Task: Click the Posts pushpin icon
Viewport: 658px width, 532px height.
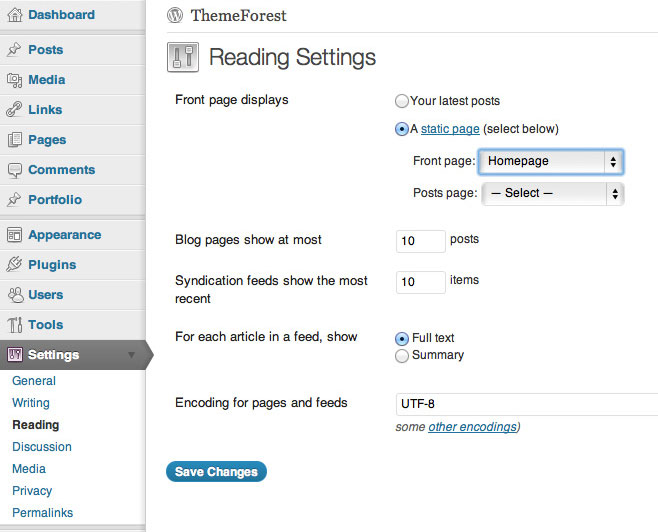Action: coord(14,50)
